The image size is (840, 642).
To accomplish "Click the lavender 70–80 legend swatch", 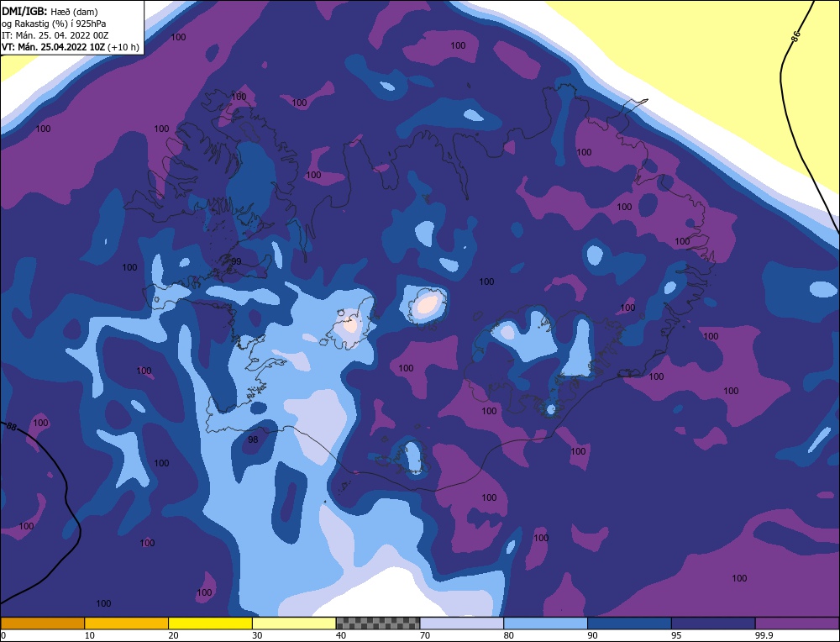I will [x=462, y=624].
